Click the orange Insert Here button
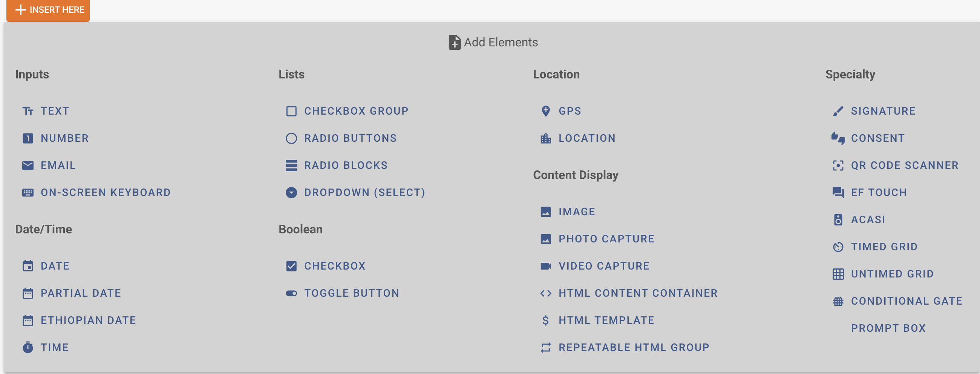 click(x=48, y=10)
